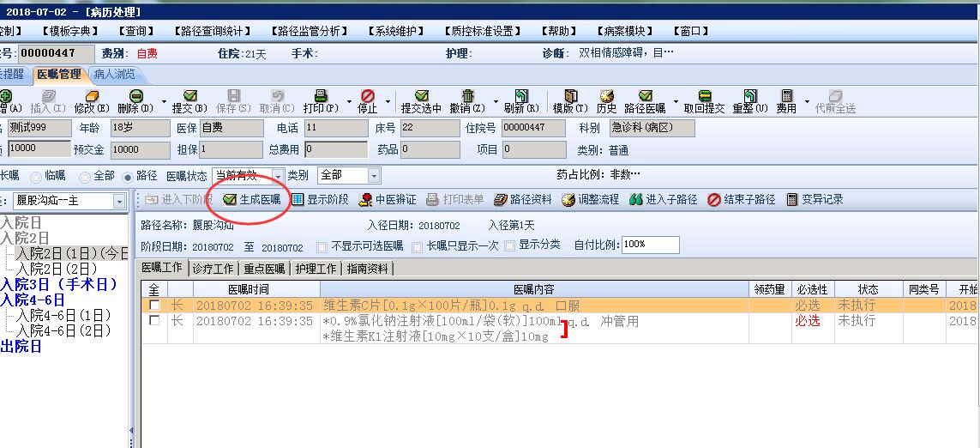Open 路径资料 pathway materials
Viewport: 980px width, 448px height.
coord(522,200)
